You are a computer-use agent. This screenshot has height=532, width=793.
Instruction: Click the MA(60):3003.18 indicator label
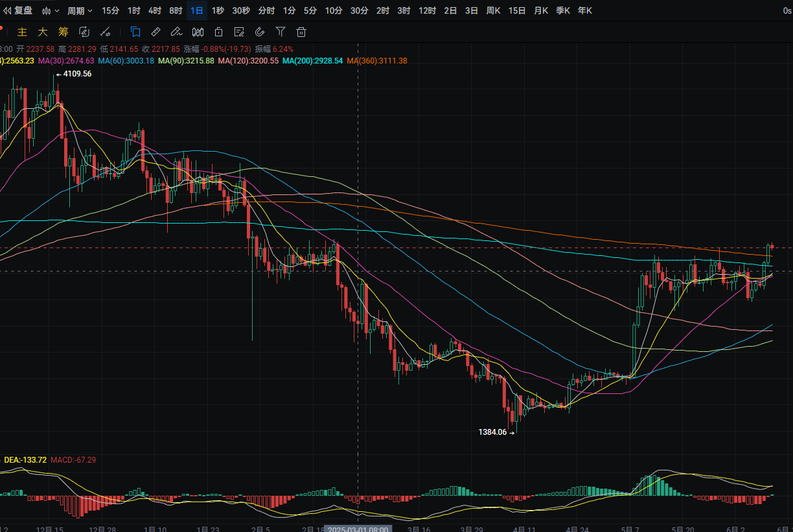pos(126,60)
